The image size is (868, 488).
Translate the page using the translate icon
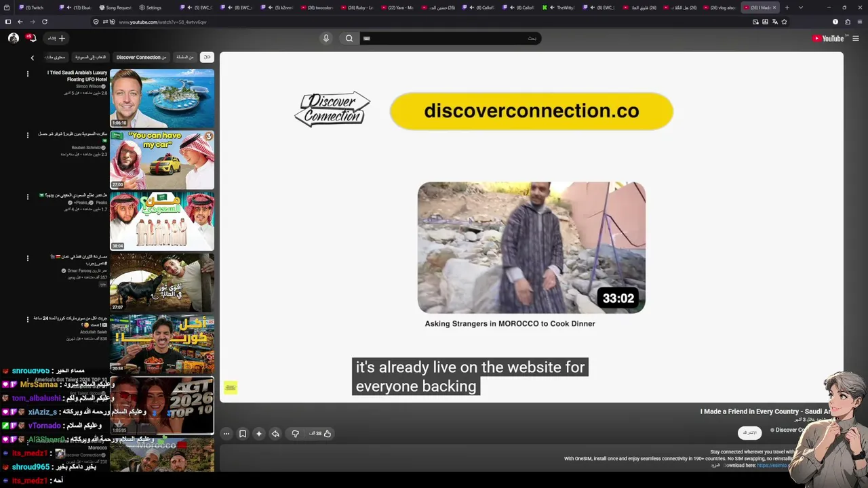(775, 22)
